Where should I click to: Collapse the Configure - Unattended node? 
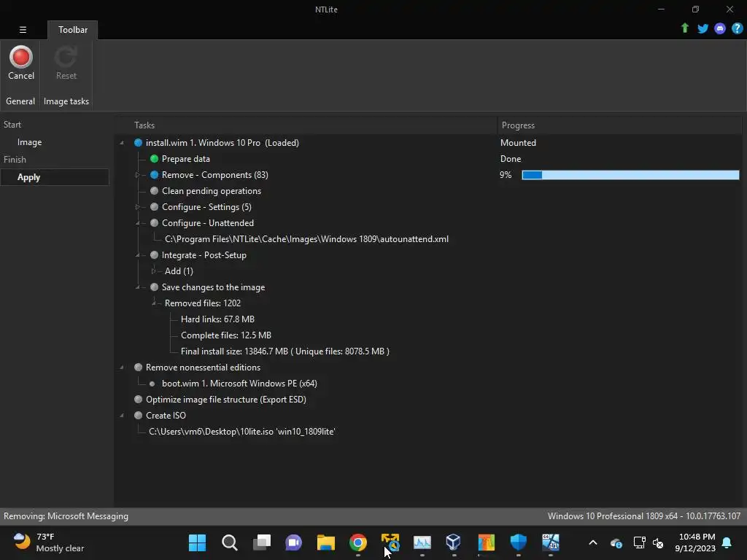pos(138,223)
